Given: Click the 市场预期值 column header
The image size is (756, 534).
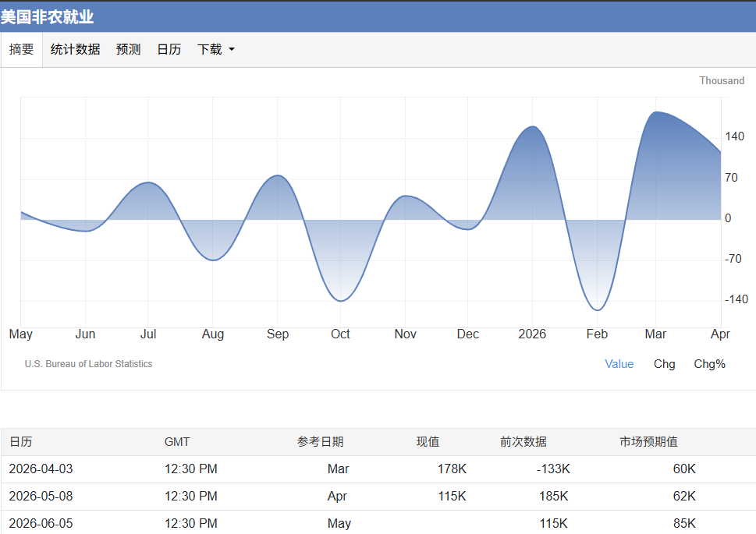Looking at the screenshot, I should click(x=648, y=442).
